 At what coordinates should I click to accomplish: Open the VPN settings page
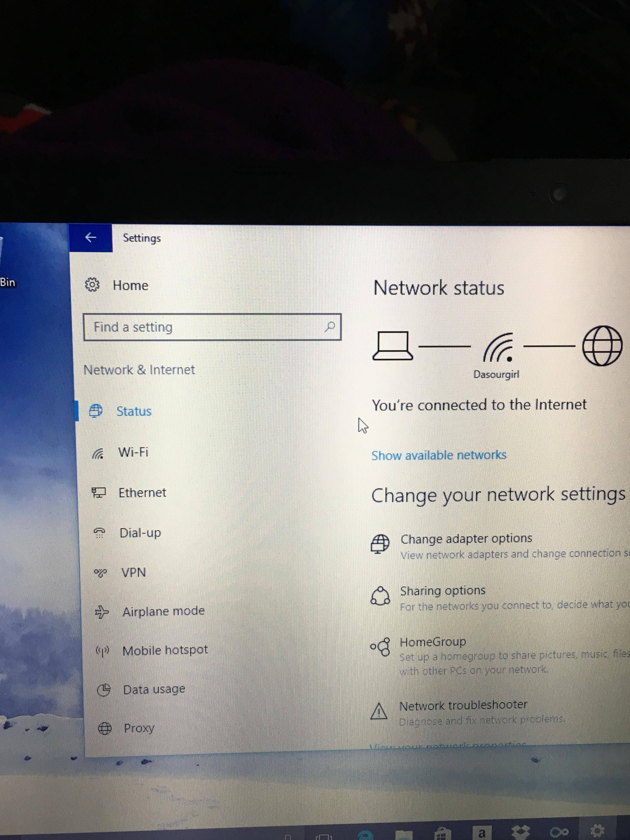pyautogui.click(x=133, y=572)
